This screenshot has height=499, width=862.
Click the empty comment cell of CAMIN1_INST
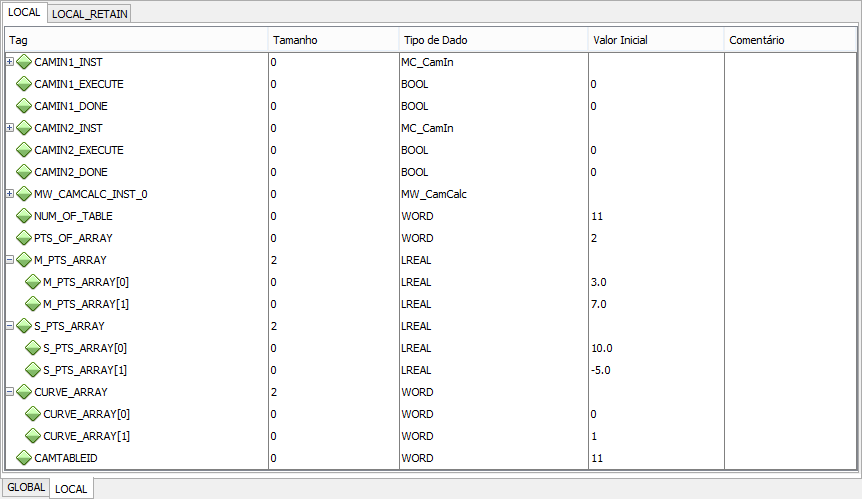[791, 62]
